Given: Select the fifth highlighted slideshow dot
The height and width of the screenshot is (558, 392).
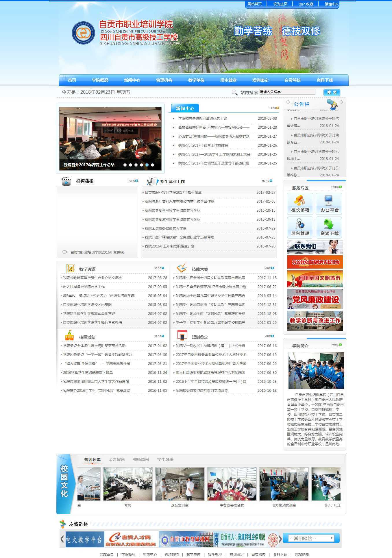Looking at the screenshot, I should tap(147, 165).
